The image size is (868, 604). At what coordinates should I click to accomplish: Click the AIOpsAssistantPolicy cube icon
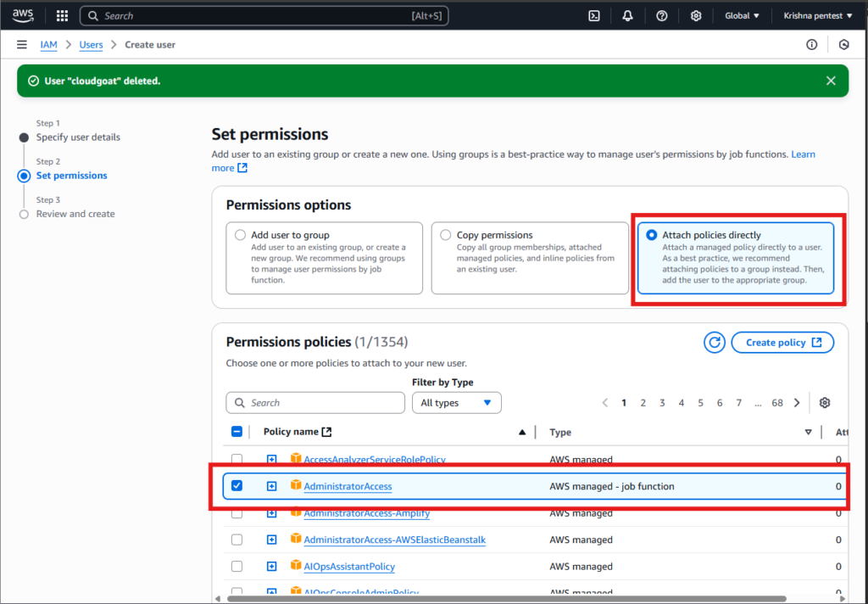(x=296, y=566)
